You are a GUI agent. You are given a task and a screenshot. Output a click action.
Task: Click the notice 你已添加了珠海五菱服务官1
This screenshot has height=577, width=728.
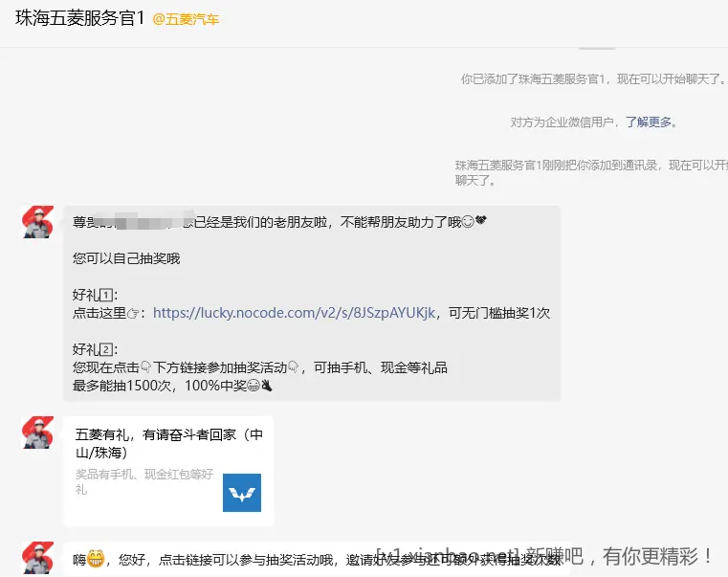click(594, 79)
